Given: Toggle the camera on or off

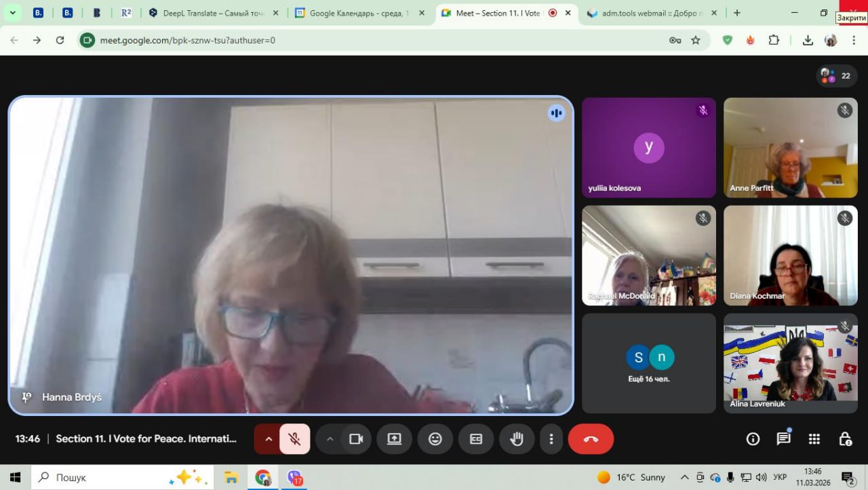Looking at the screenshot, I should (x=356, y=439).
